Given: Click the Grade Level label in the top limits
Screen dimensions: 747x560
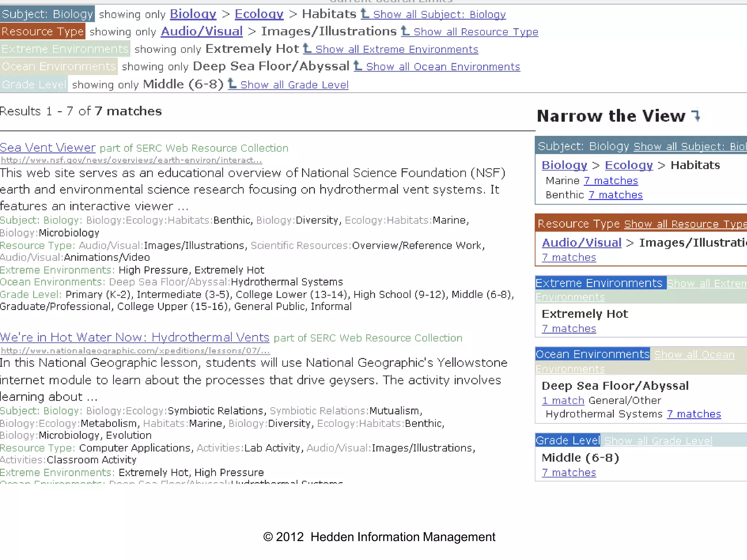Looking at the screenshot, I should pos(34,84).
